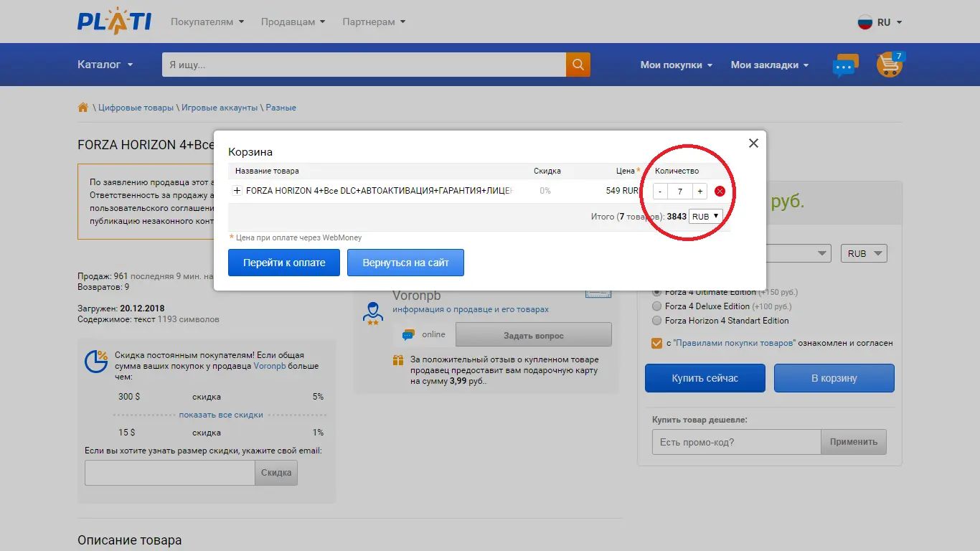Open the Партнерам menu

coord(374,22)
